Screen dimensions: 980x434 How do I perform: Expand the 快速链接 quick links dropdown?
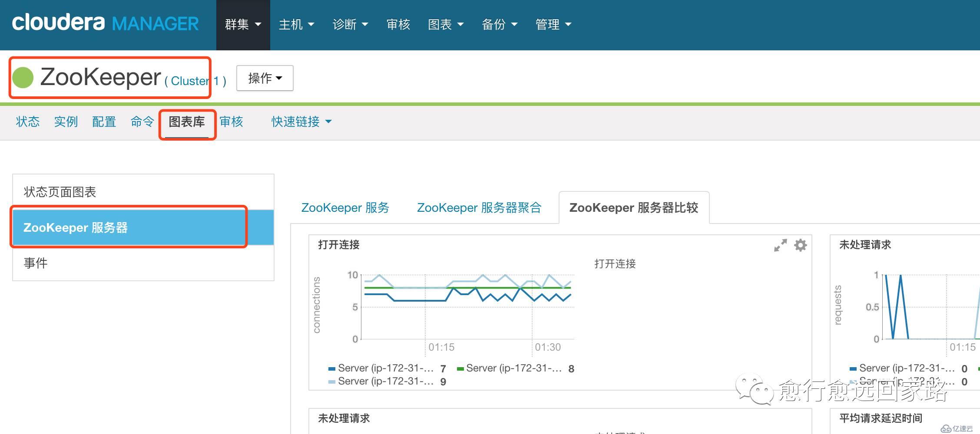click(x=301, y=122)
